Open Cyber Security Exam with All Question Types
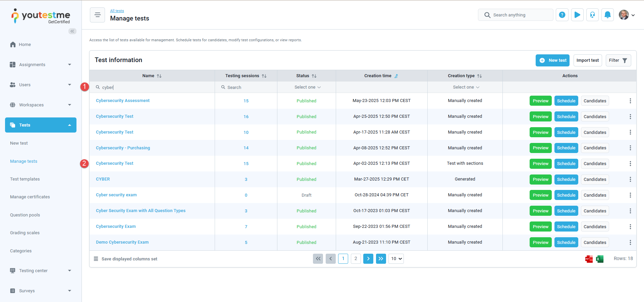The width and height of the screenshot is (644, 302). click(141, 211)
